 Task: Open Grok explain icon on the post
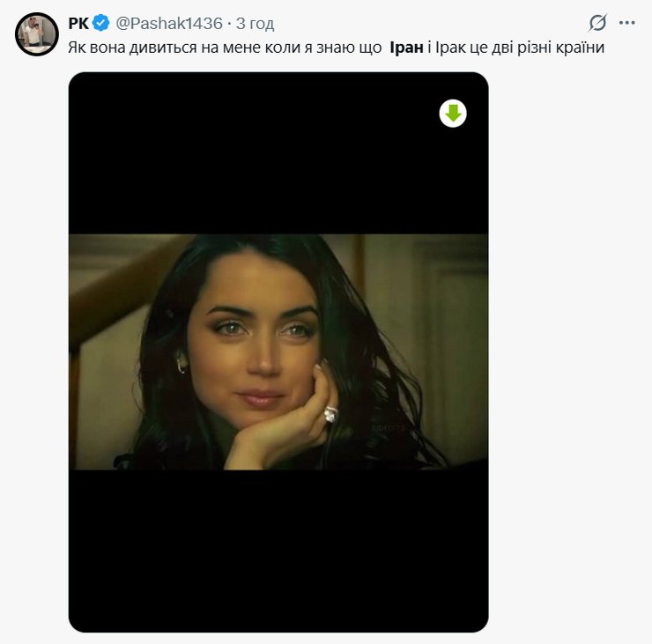click(x=598, y=23)
